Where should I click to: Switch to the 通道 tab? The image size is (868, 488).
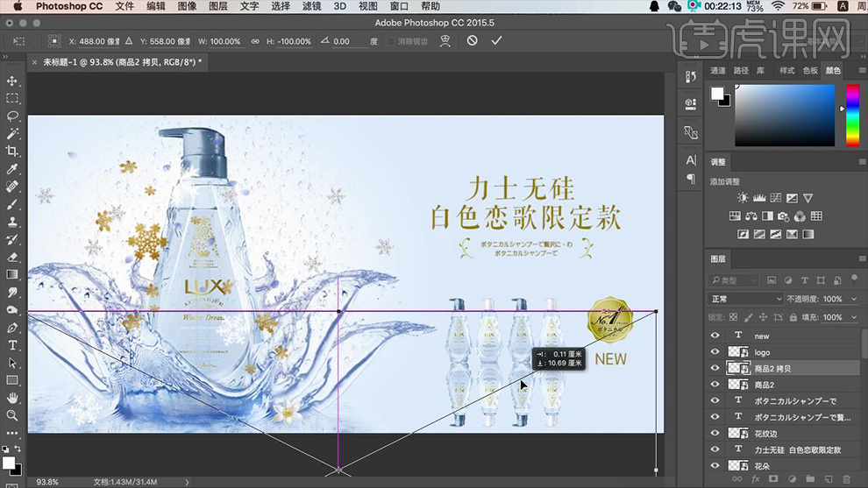point(718,70)
